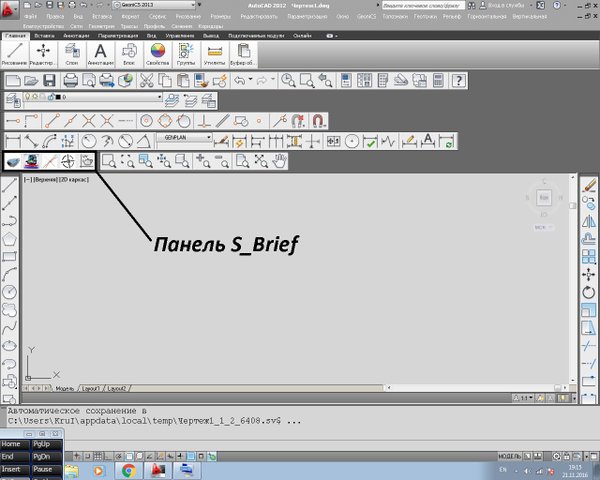This screenshot has height=480, width=600.
Task: Switch to the Layout1 tab
Action: [x=90, y=387]
